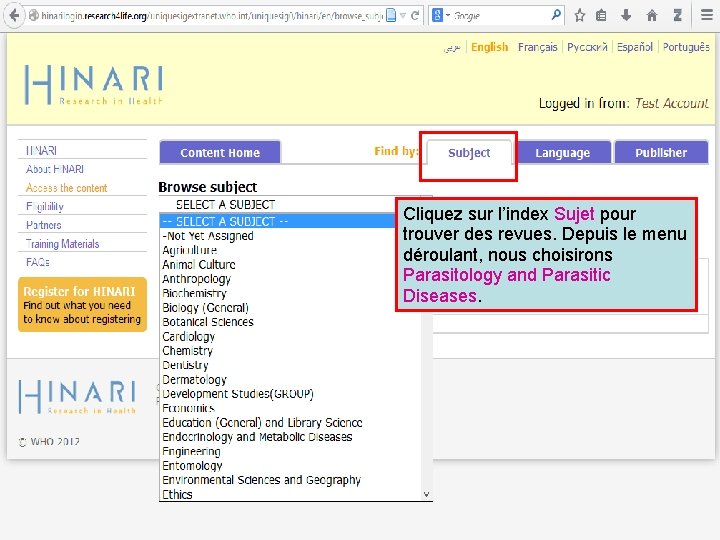Open the hamburger browser menu
This screenshot has height=540, width=720.
point(707,16)
